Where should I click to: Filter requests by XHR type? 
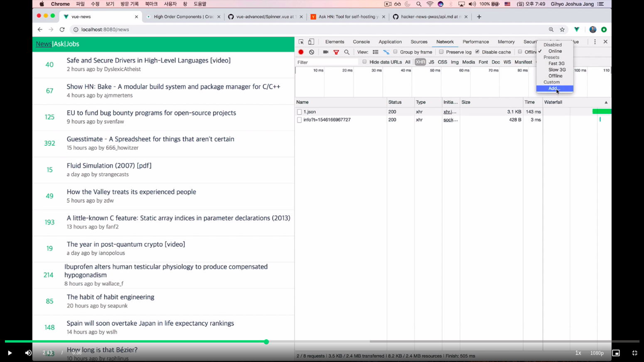pos(420,62)
